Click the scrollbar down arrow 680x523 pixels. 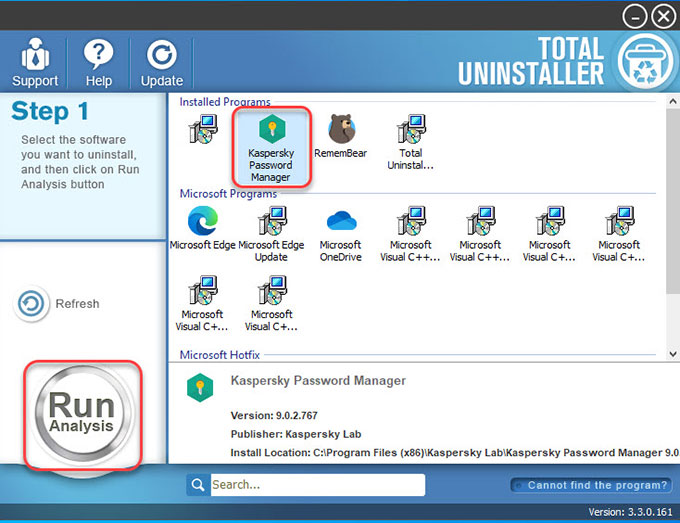tap(673, 354)
